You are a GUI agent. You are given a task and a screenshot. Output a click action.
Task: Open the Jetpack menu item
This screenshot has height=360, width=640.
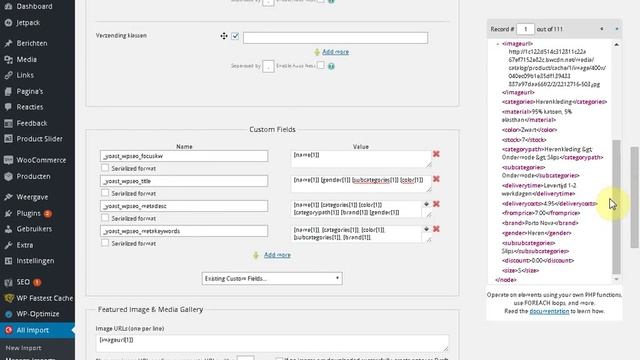28,22
